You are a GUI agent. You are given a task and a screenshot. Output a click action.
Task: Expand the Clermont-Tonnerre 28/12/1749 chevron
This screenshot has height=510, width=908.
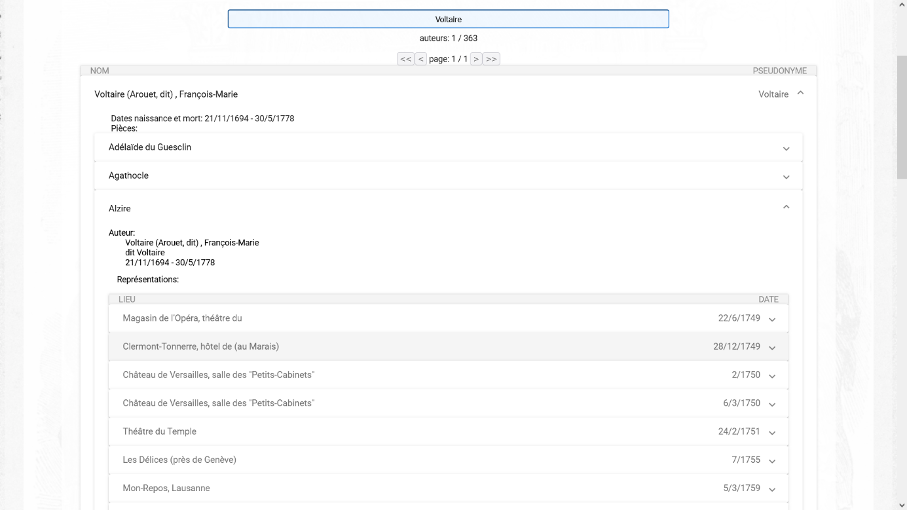[772, 347]
